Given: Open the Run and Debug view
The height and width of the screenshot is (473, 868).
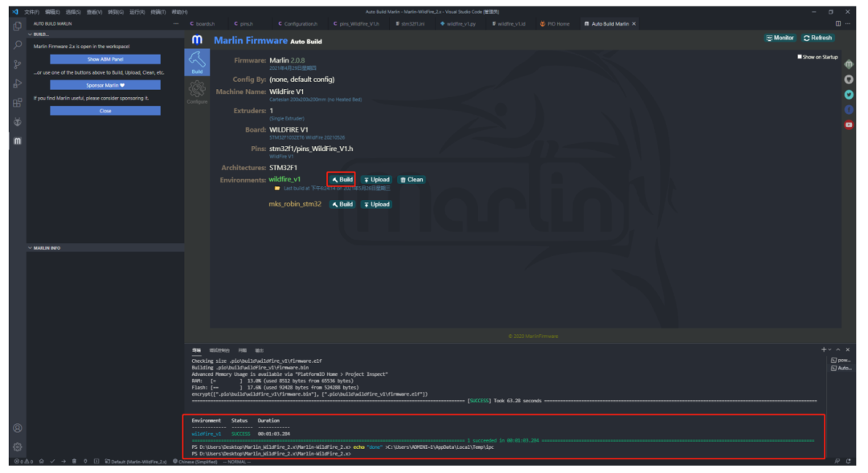Looking at the screenshot, I should pyautogui.click(x=18, y=84).
